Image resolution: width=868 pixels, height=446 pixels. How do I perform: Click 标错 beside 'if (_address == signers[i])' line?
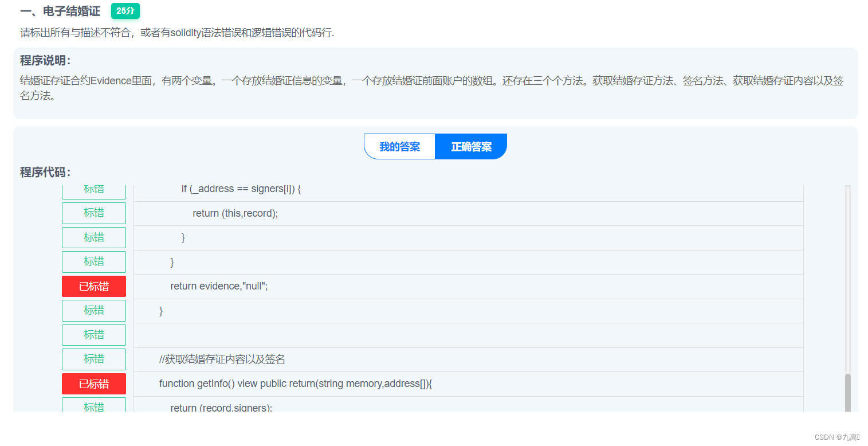click(x=94, y=191)
